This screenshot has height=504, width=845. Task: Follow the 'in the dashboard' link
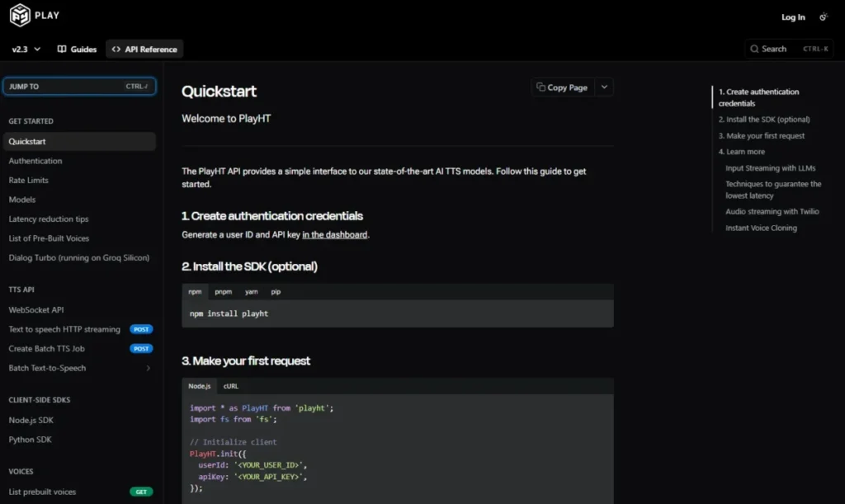[x=335, y=235]
